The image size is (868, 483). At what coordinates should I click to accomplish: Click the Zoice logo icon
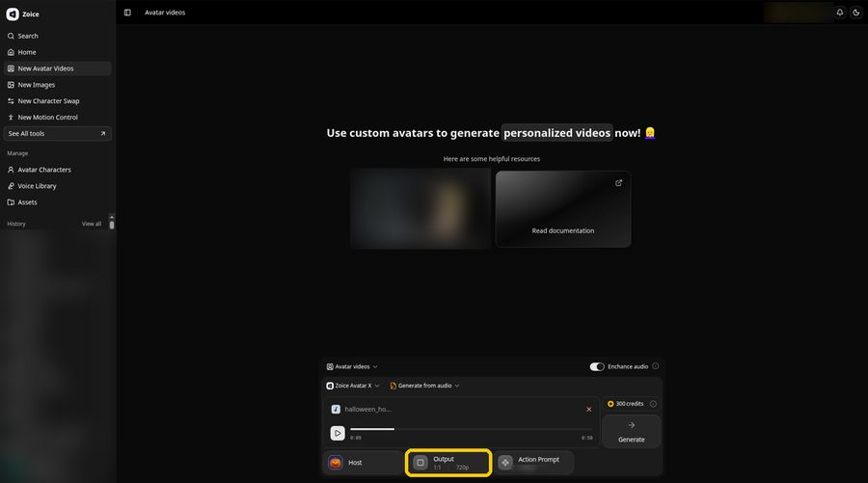tap(13, 14)
